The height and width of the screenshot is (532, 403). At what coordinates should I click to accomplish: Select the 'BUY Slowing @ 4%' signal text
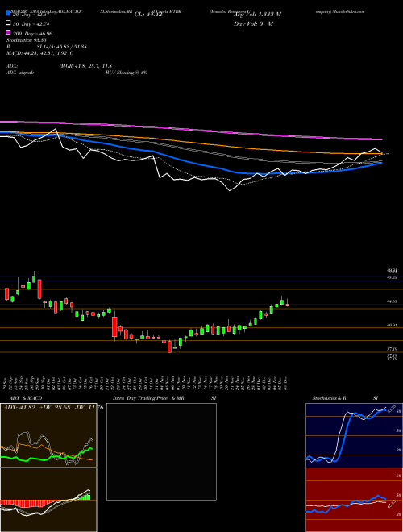pos(127,73)
